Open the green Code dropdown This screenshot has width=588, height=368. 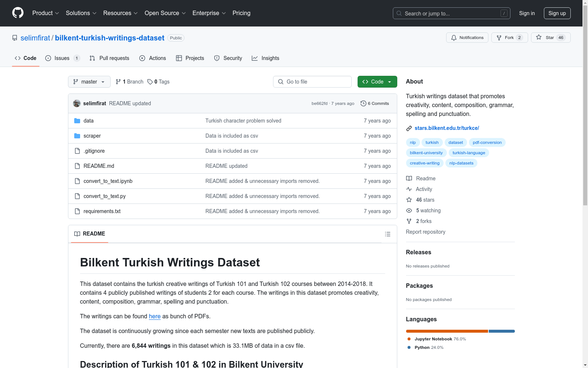(377, 82)
